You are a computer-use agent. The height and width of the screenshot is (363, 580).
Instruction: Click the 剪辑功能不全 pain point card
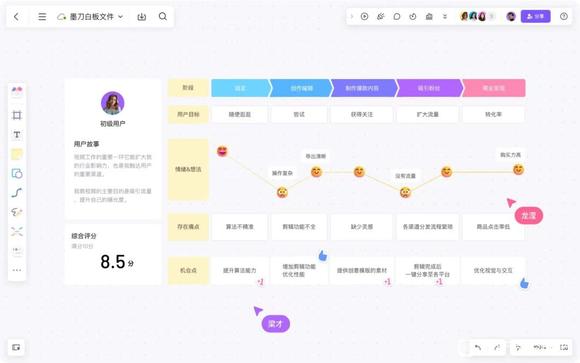(299, 226)
